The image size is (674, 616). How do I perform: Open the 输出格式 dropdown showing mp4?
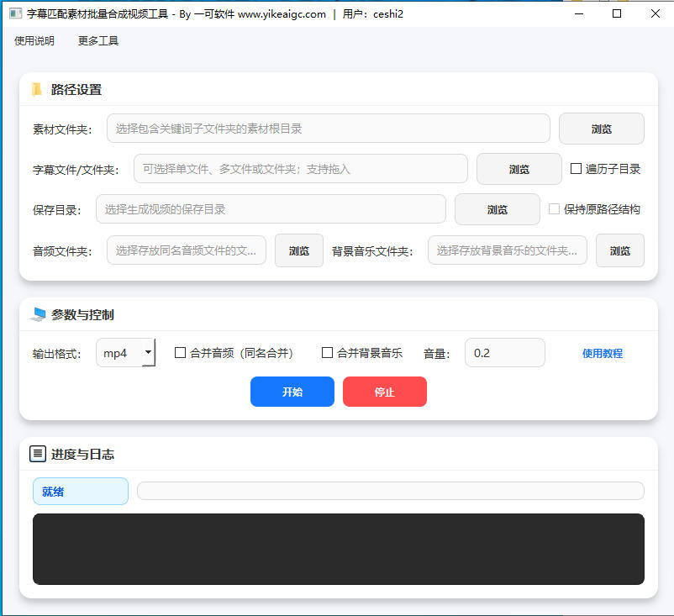click(x=124, y=353)
